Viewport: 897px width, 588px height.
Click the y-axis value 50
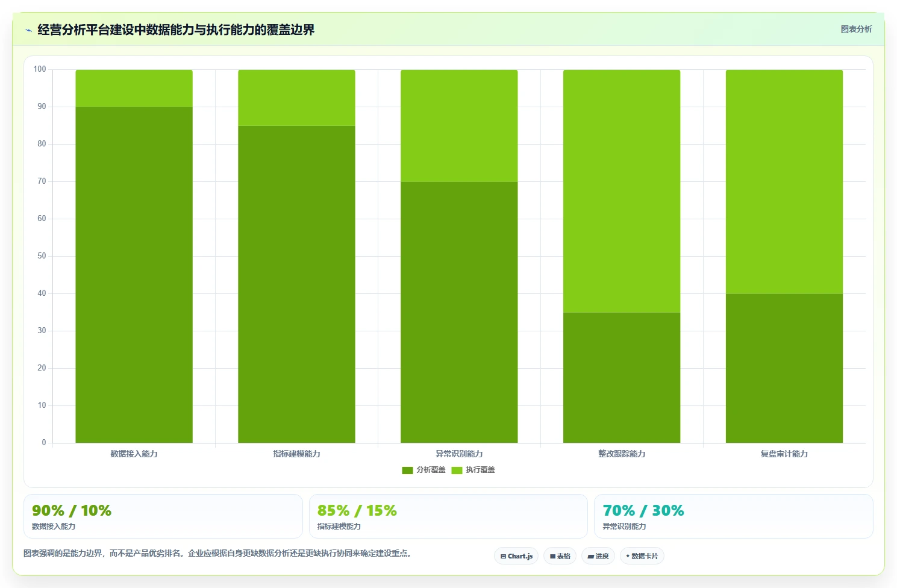(x=42, y=256)
